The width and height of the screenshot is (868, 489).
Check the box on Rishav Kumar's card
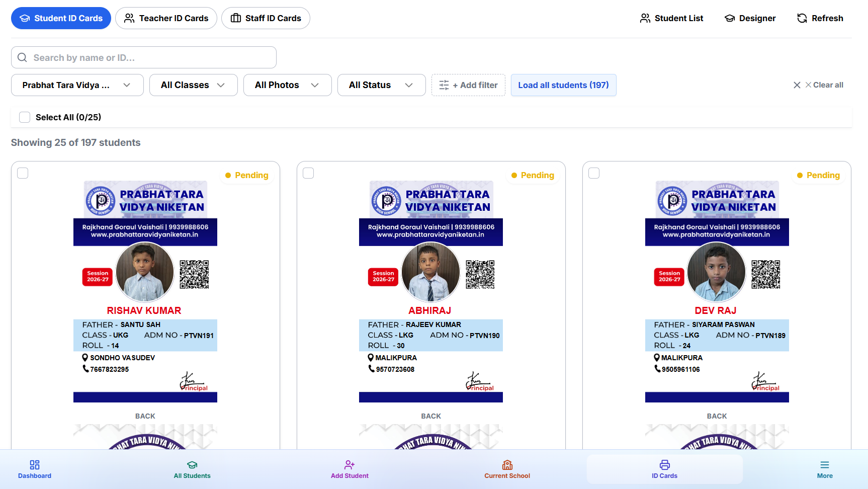(23, 173)
